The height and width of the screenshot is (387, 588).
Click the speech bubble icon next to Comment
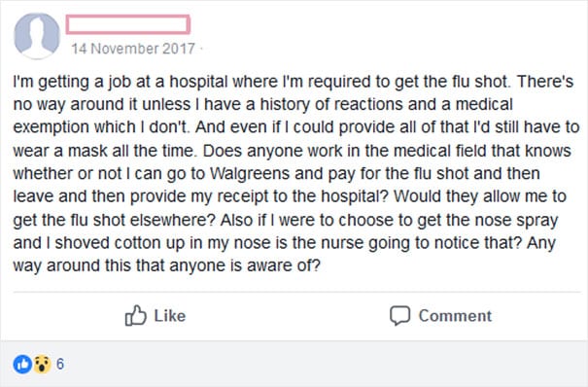click(399, 316)
